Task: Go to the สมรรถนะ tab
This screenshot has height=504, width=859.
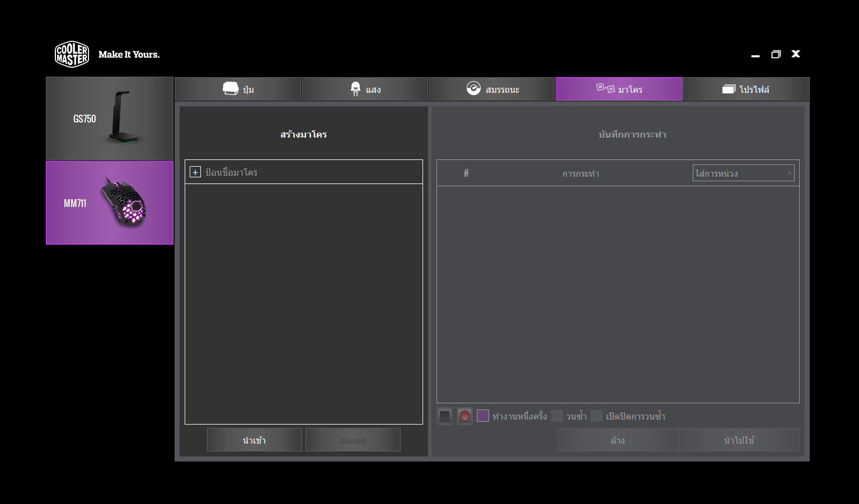Action: pyautogui.click(x=492, y=89)
